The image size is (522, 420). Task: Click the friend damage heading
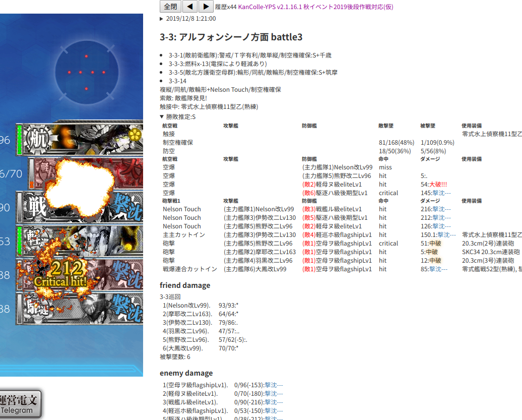point(185,285)
